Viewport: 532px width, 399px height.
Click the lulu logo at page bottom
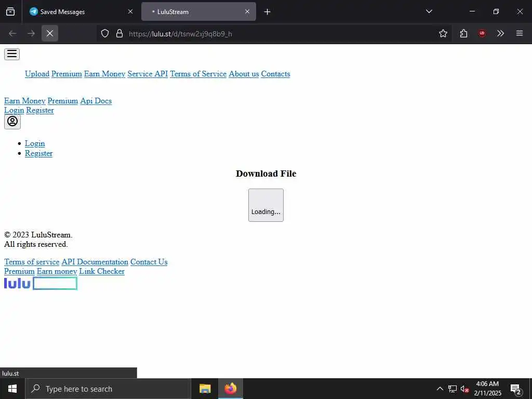[x=41, y=283]
